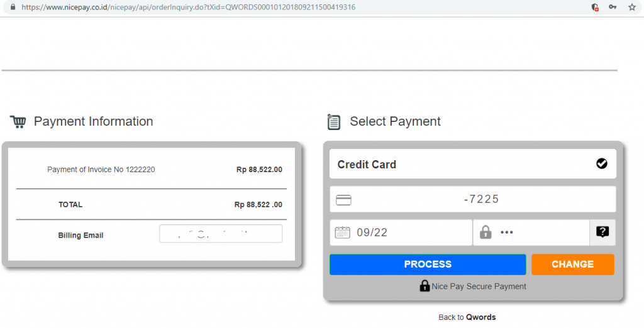The width and height of the screenshot is (644, 328).
Task: Click the calendar icon by expiry date
Action: pyautogui.click(x=342, y=232)
